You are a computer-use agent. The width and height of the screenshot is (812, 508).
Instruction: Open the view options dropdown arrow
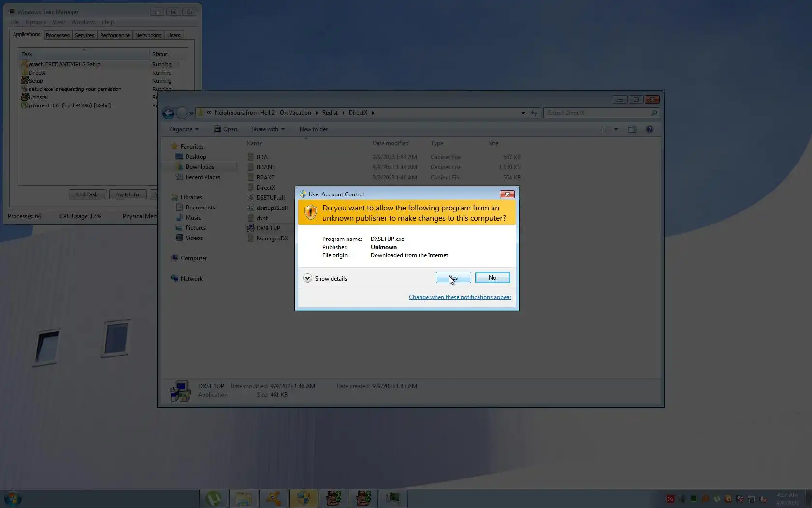click(x=616, y=129)
